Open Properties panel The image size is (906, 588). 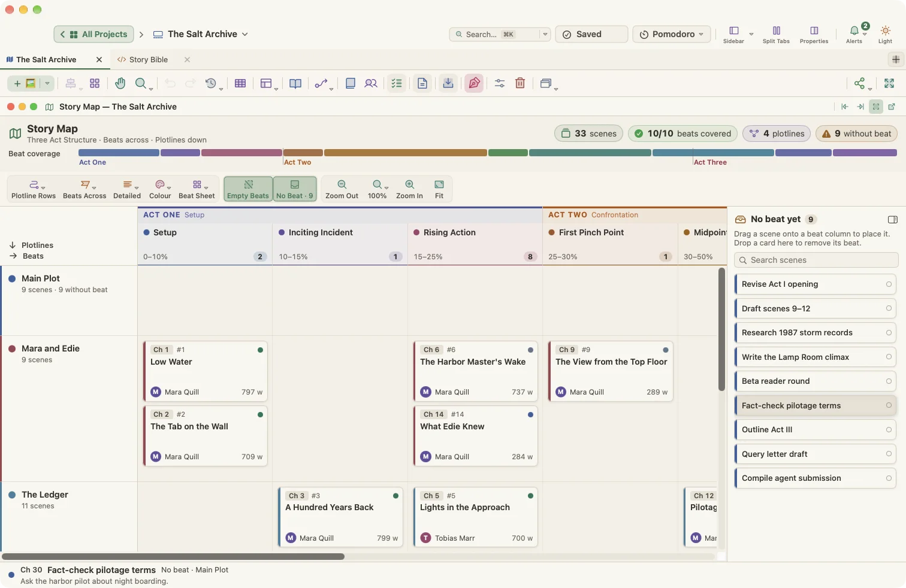tap(814, 34)
